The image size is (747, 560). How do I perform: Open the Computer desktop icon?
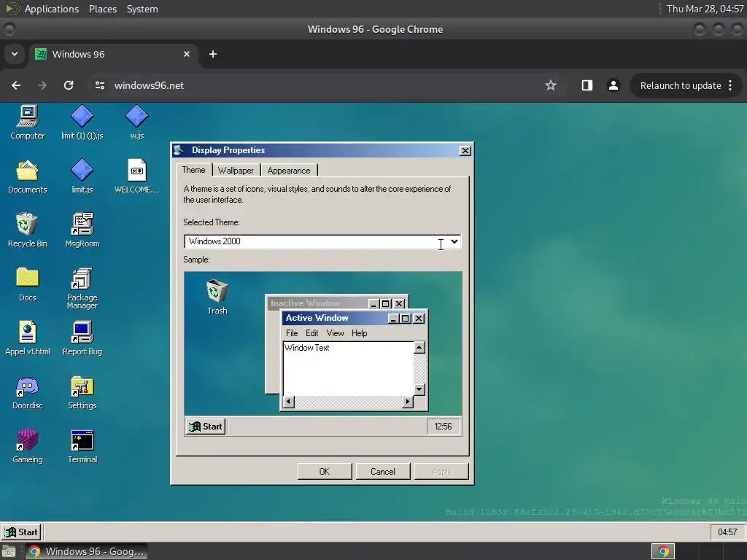click(x=28, y=122)
